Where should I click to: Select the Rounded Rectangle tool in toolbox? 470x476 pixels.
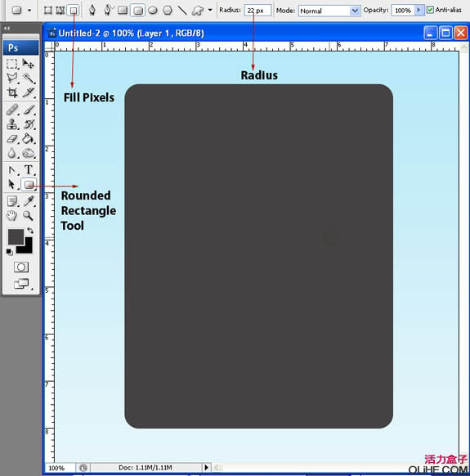[29, 185]
